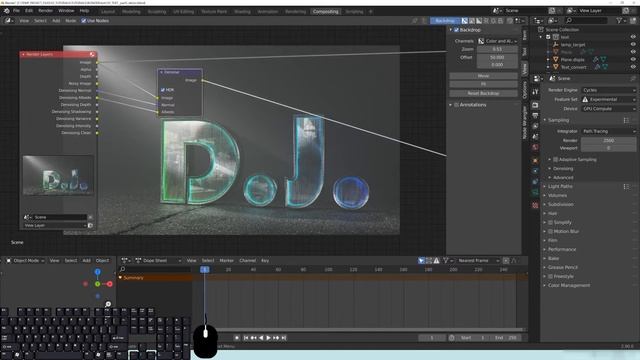Toggle HDR on the Denoise node
640x360 pixels.
162,90
